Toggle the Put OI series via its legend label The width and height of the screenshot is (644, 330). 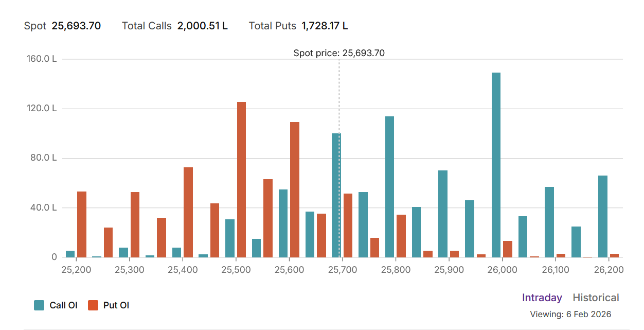(x=116, y=305)
